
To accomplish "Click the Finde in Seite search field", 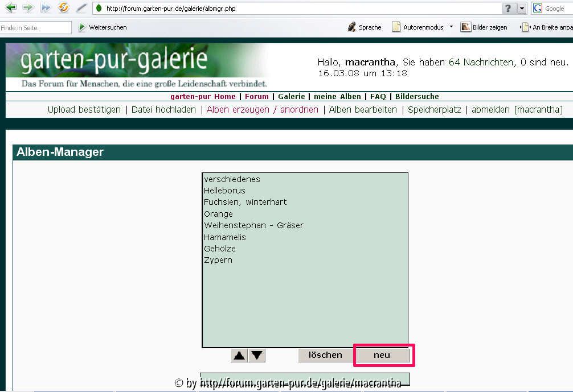I will [x=35, y=28].
